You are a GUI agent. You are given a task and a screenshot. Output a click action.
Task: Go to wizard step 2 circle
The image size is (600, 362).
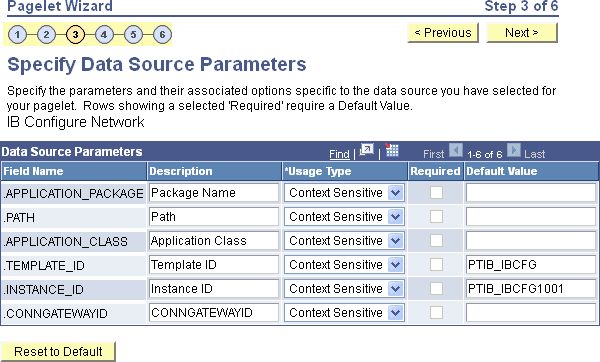[x=46, y=35]
